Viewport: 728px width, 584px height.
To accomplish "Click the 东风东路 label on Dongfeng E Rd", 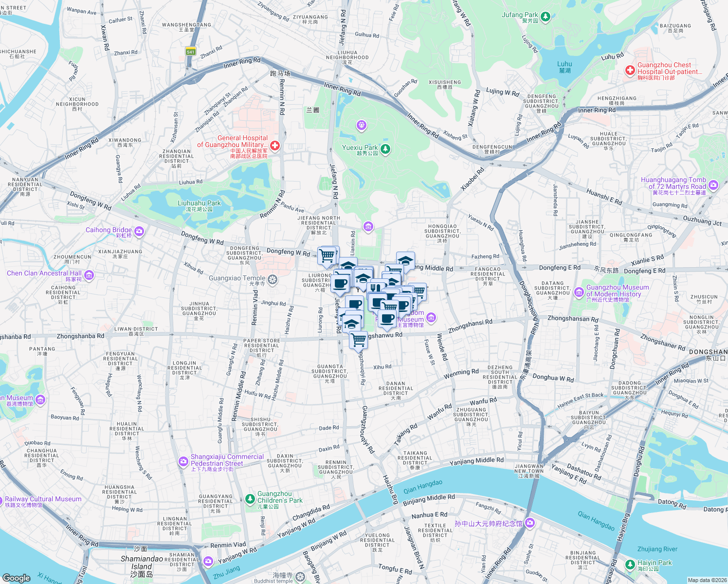I will (606, 270).
